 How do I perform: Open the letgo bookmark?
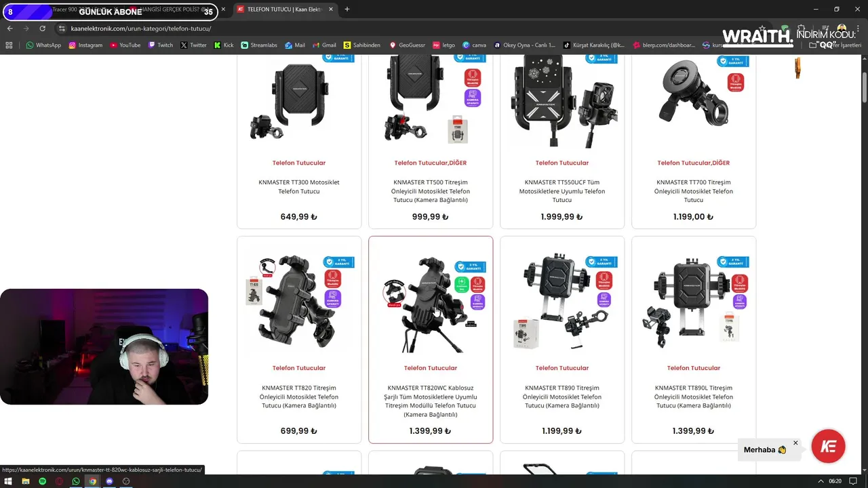click(443, 45)
